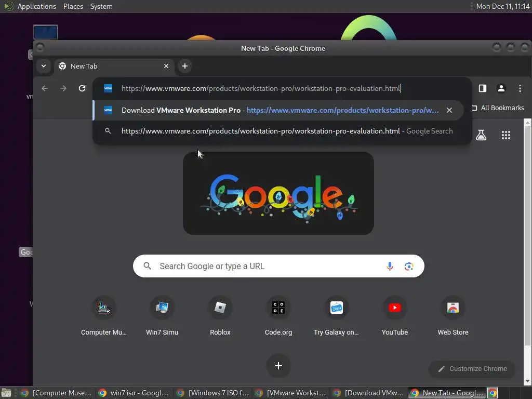Click the monitor desktop icon behind Chrome
Viewport: 532px width, 399px height.
pos(46,32)
